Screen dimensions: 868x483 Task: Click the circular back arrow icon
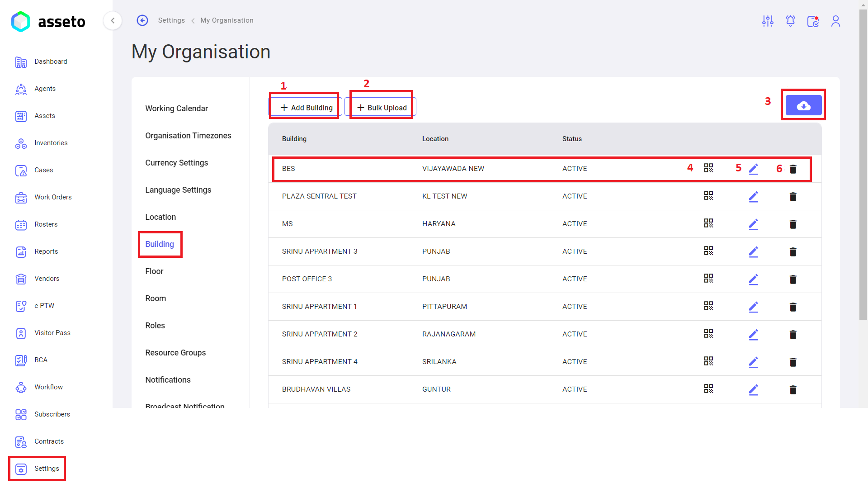coord(142,20)
